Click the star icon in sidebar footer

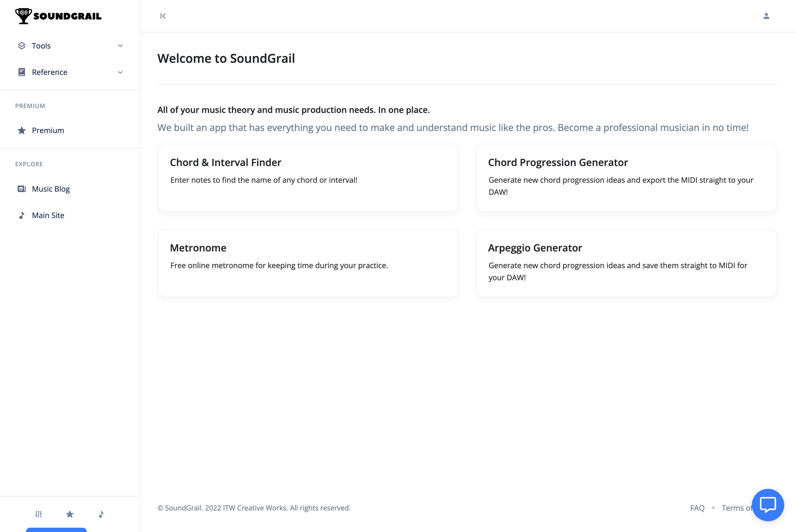click(70, 514)
